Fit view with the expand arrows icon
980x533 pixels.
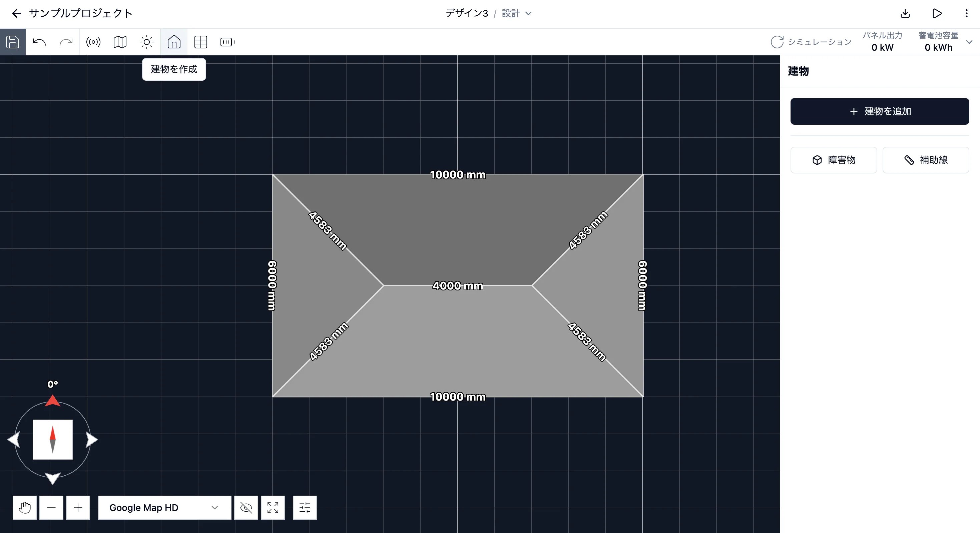273,508
